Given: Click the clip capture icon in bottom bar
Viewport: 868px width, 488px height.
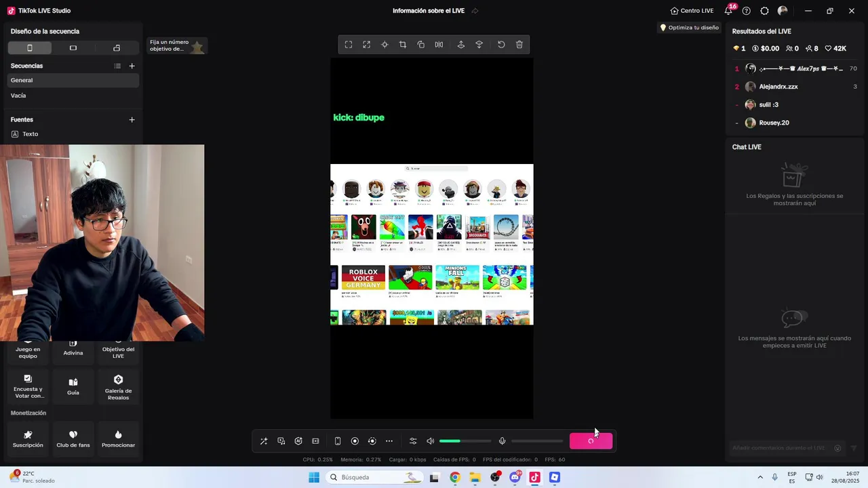Looking at the screenshot, I should 315,441.
